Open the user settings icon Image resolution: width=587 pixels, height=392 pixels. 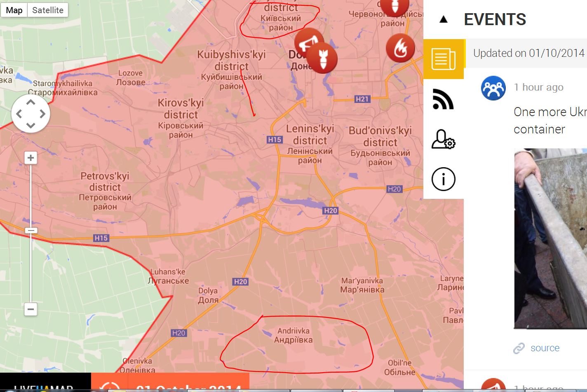tap(444, 139)
